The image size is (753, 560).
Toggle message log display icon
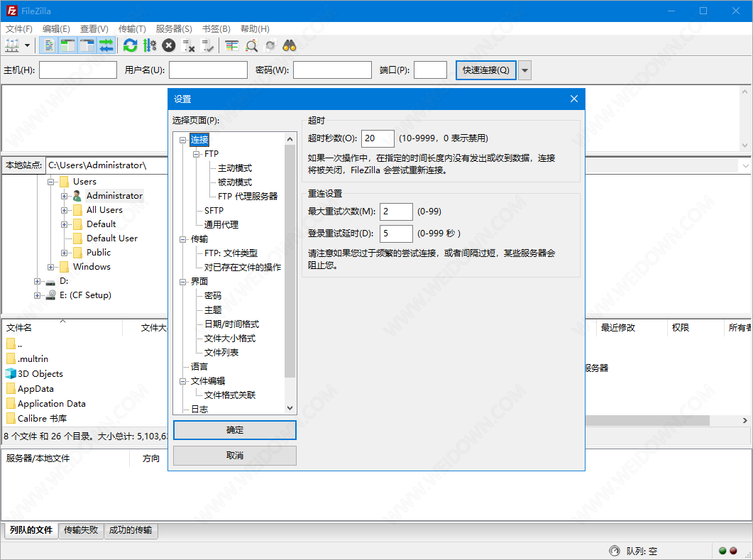point(48,45)
